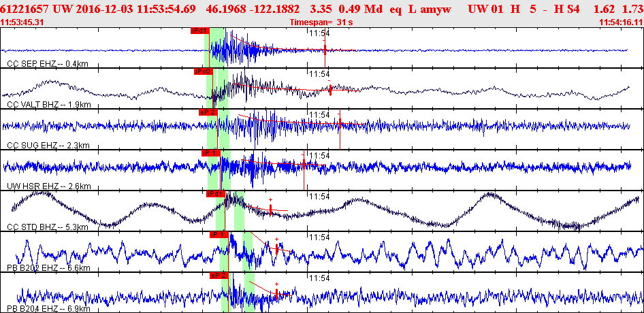
Task: Select the red coda end marker on B204 trace
Action: (277, 294)
